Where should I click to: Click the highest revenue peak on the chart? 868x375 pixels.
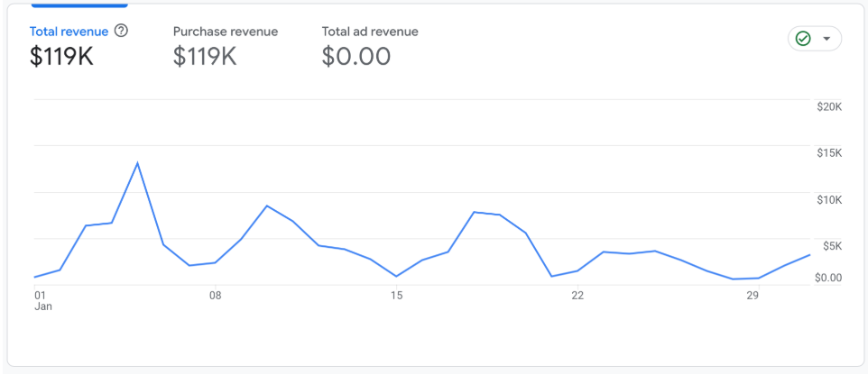(137, 163)
